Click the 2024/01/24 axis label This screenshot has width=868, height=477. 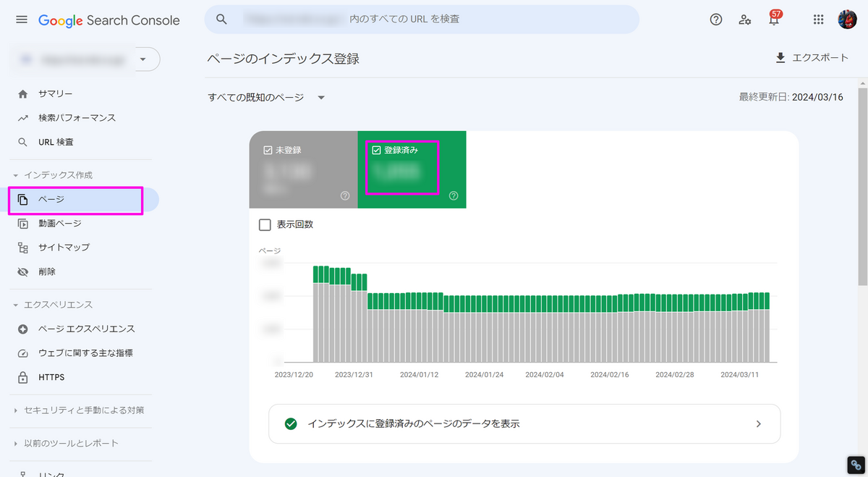tap(484, 375)
